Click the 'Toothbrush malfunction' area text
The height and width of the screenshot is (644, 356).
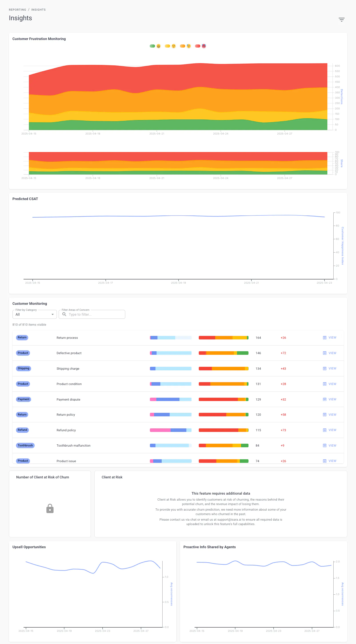tap(74, 445)
